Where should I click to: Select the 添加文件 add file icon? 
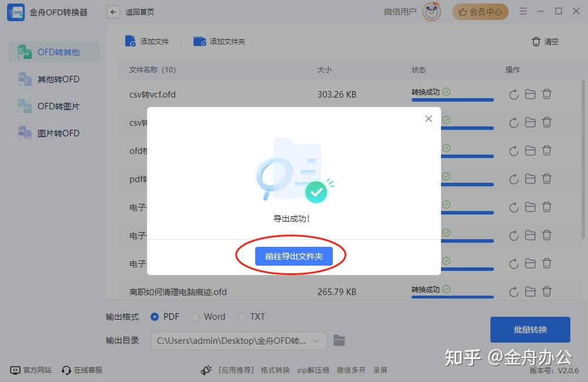[131, 41]
